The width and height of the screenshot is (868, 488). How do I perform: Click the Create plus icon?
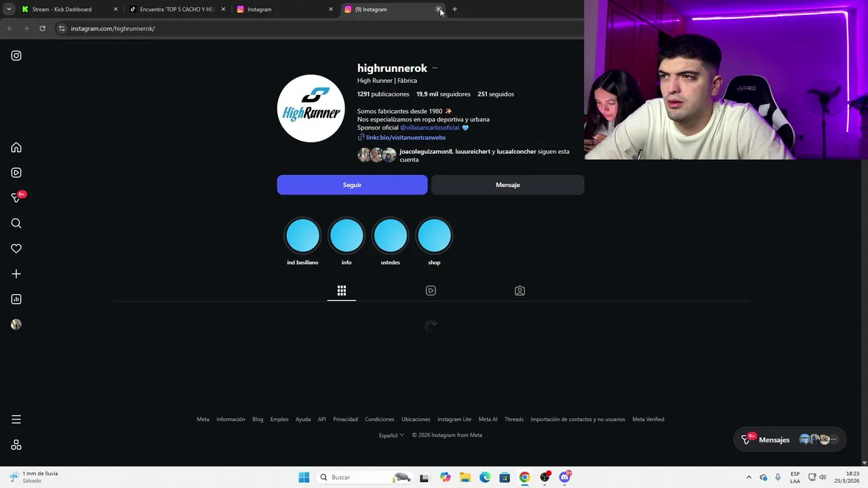point(16,274)
